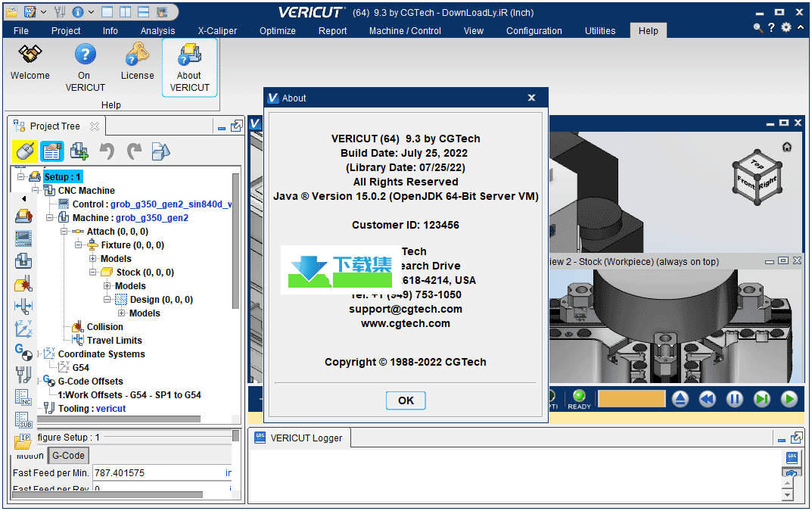Click the models shapes icon in Project Tree toolbar

(x=160, y=151)
